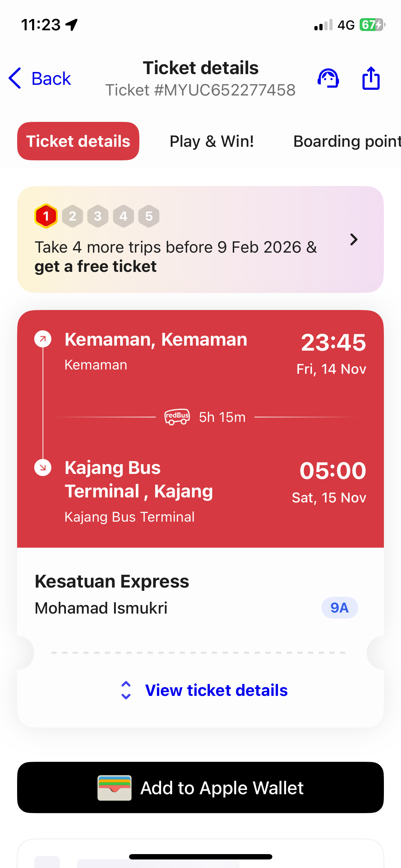401x868 pixels.
Task: Tap the grey trip badge number 3
Action: [x=98, y=216]
